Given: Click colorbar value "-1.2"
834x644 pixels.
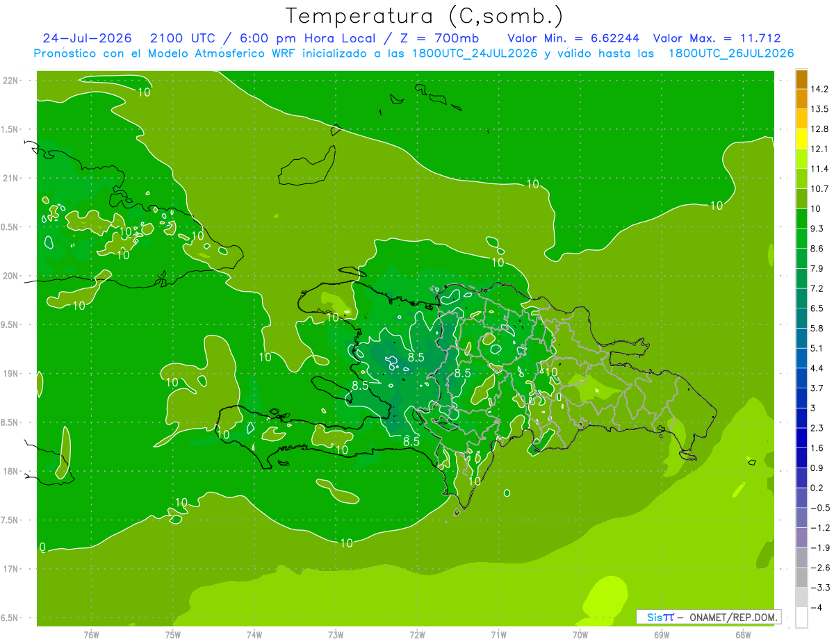Looking at the screenshot, I should point(820,528).
